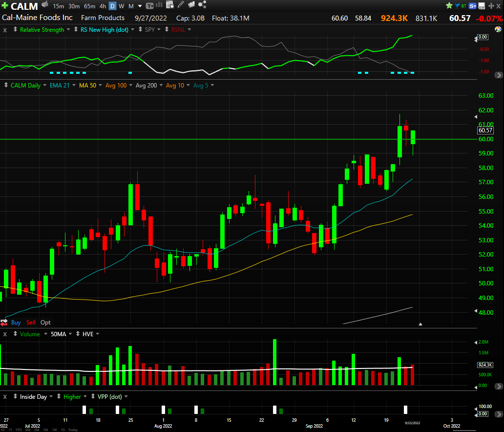Switch to the 15m timeframe
This screenshot has height=432, width=504.
pyautogui.click(x=58, y=6)
